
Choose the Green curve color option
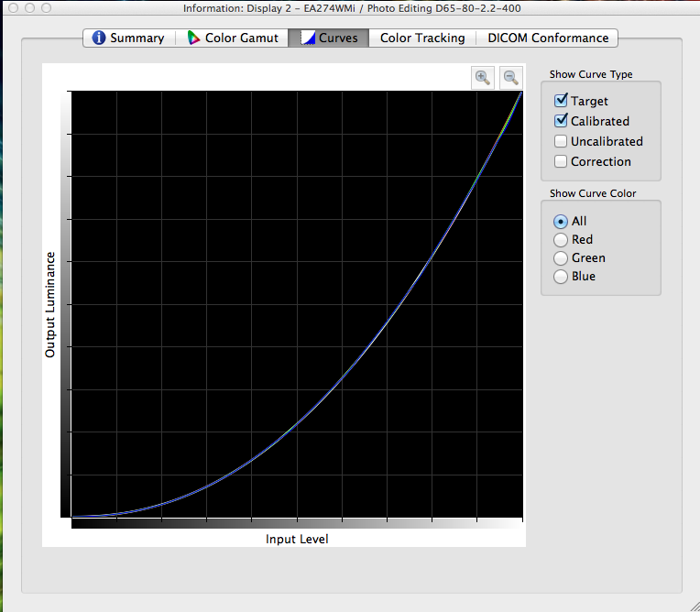[x=561, y=258]
